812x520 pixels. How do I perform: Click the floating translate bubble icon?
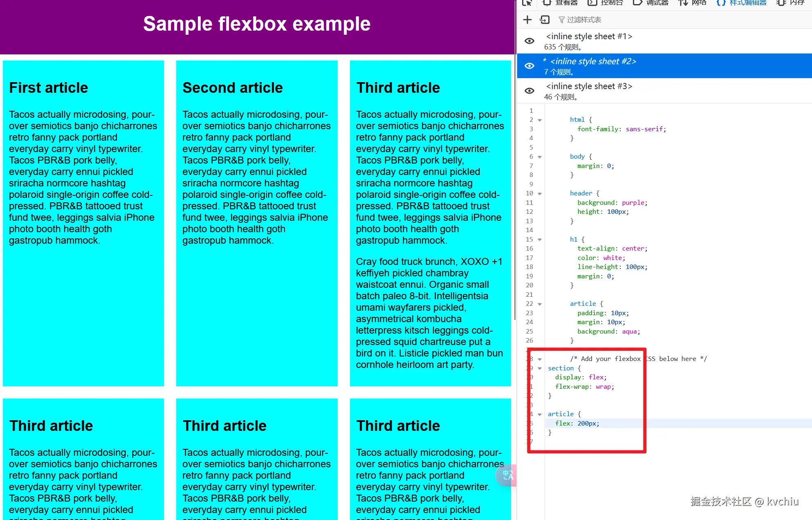[507, 475]
